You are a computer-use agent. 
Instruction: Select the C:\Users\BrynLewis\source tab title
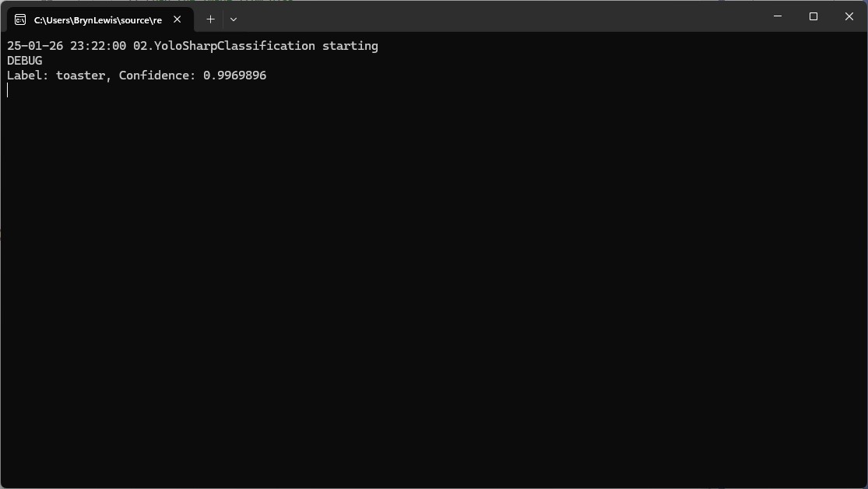(97, 19)
